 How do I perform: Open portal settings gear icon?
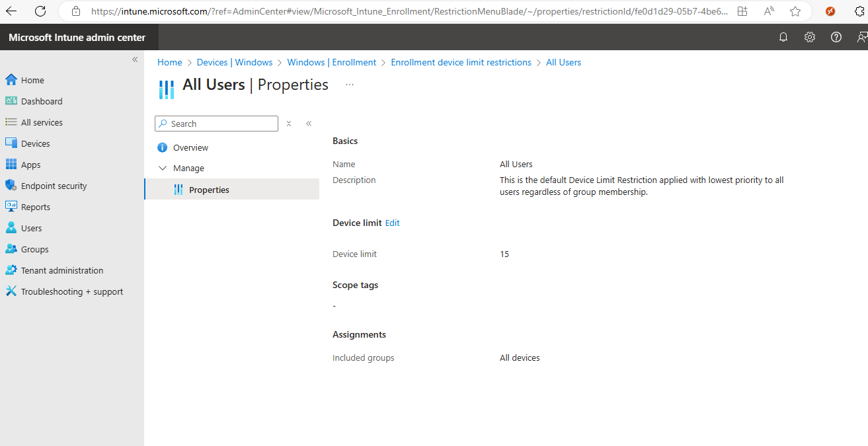pyautogui.click(x=810, y=37)
